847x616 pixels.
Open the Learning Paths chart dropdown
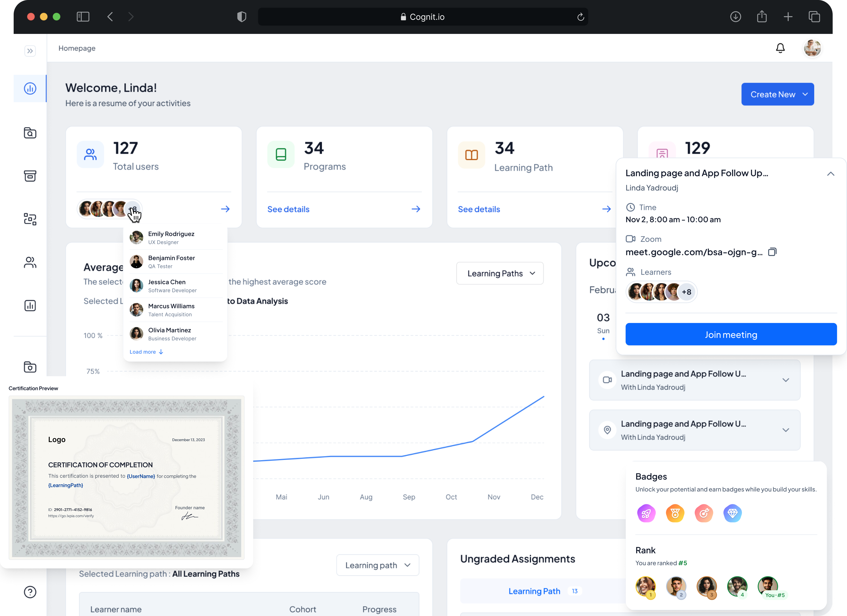[500, 273]
